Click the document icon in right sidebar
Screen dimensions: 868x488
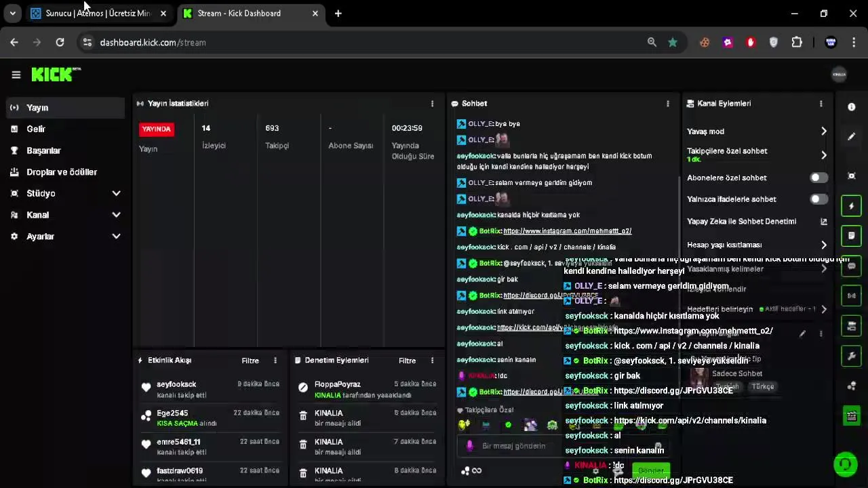pos(852,236)
